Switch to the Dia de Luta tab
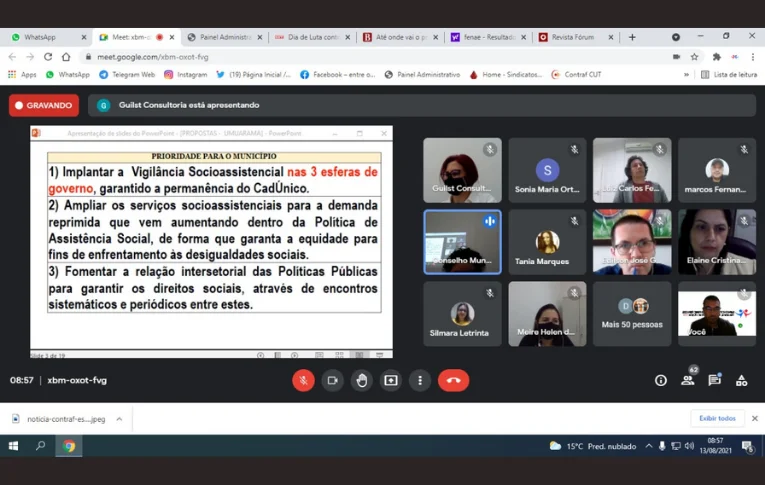This screenshot has width=765, height=485. tap(312, 37)
